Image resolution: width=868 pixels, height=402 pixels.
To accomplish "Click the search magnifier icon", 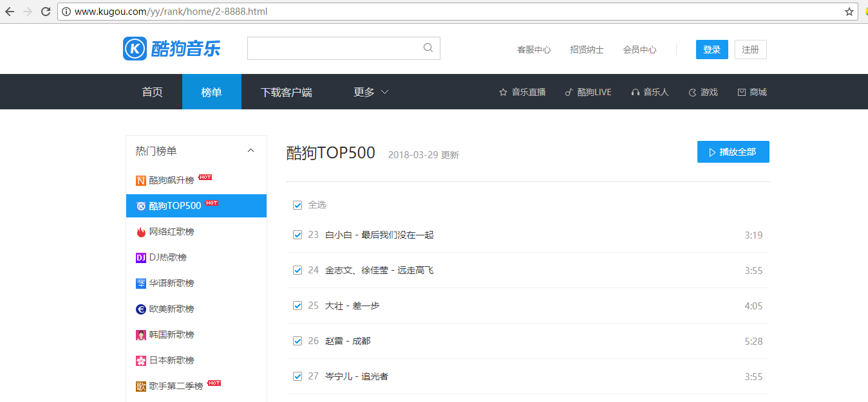I will pos(428,48).
